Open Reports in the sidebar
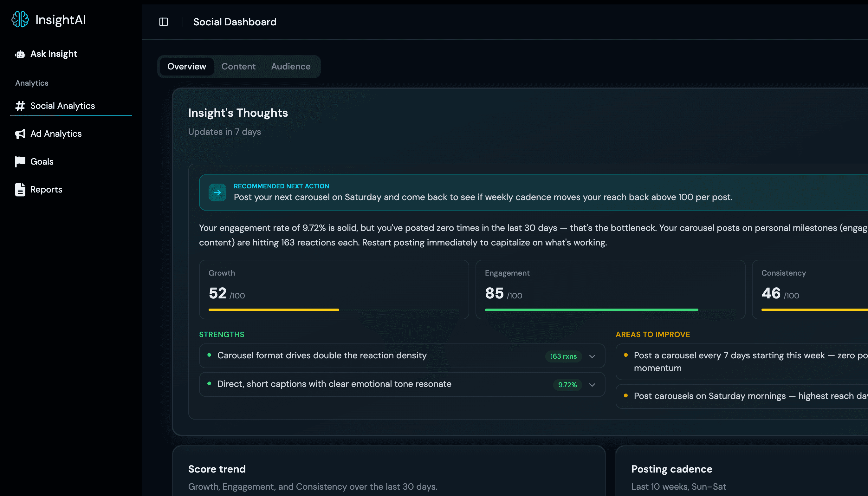 click(71, 190)
